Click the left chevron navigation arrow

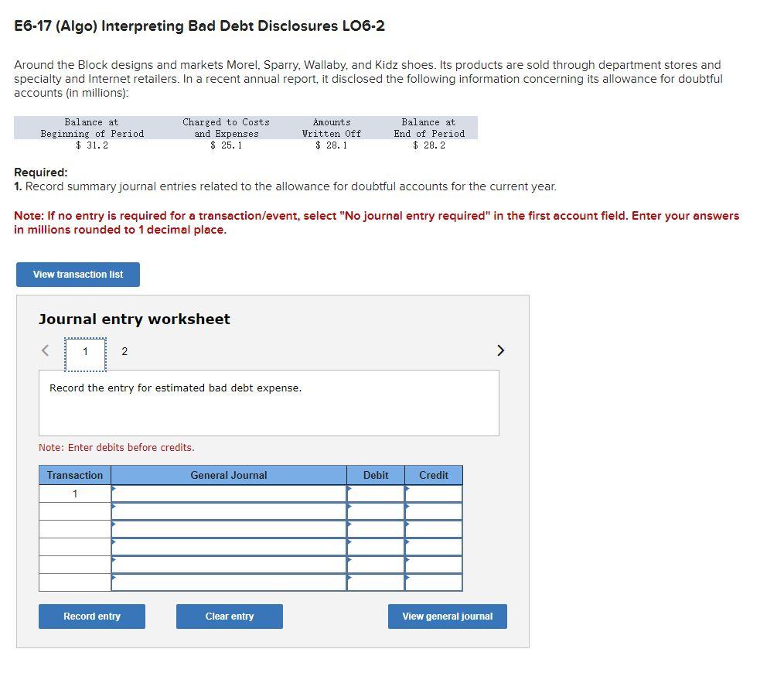(x=45, y=350)
